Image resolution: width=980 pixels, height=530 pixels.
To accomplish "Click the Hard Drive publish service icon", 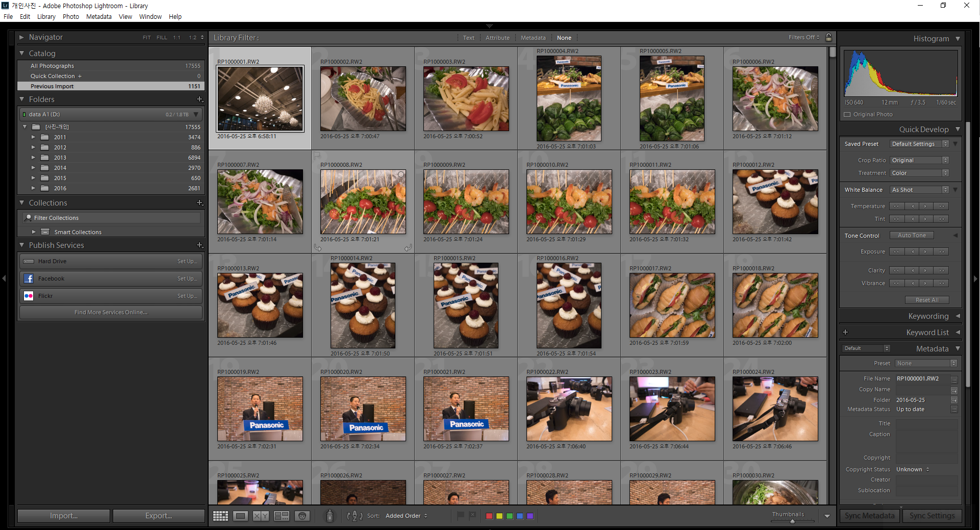I will pyautogui.click(x=29, y=261).
